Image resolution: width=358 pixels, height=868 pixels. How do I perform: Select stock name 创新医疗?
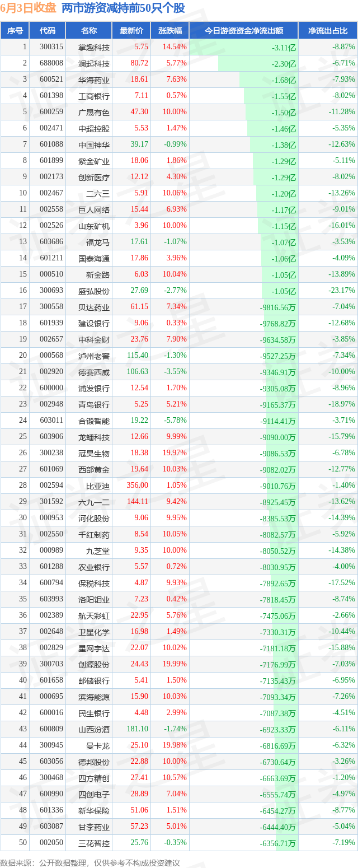tap(94, 178)
